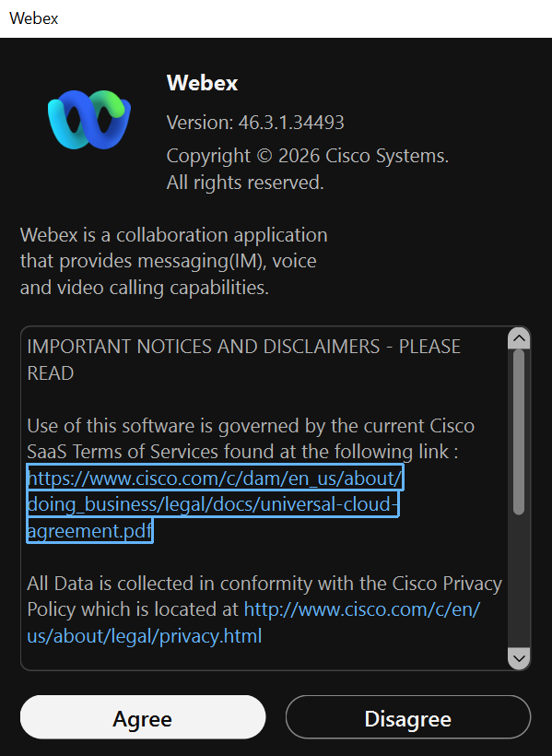Viewport: 552px width, 756px height.
Task: Click scrollbar track below the thumb
Action: tap(519, 581)
